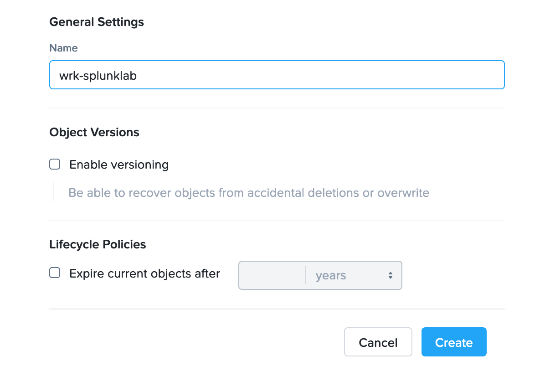Click the 'Enable versioning' label text

119,165
